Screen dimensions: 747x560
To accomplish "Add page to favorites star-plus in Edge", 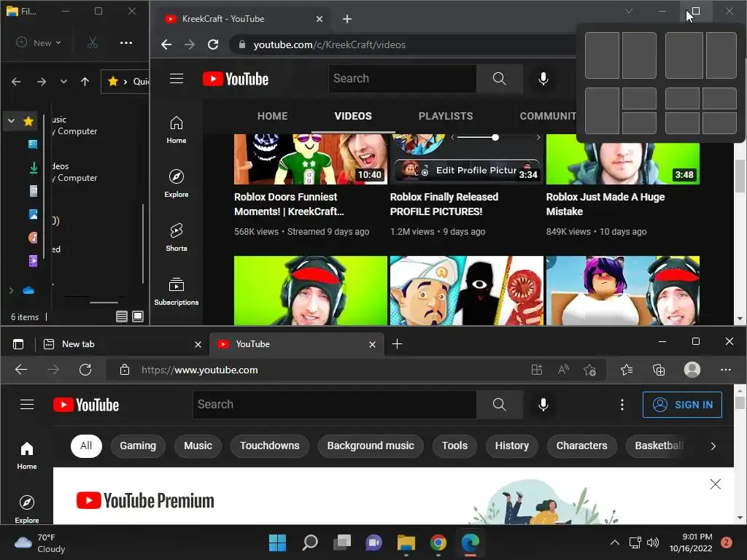I will tap(589, 370).
